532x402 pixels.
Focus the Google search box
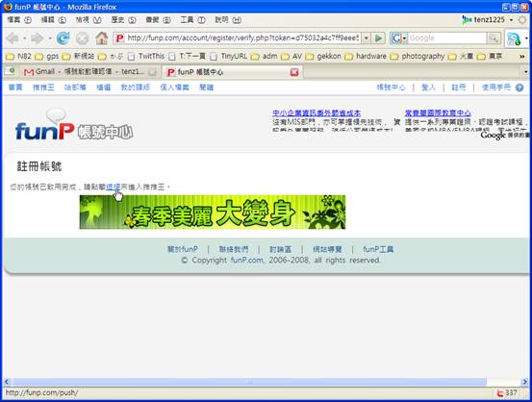tap(447, 38)
